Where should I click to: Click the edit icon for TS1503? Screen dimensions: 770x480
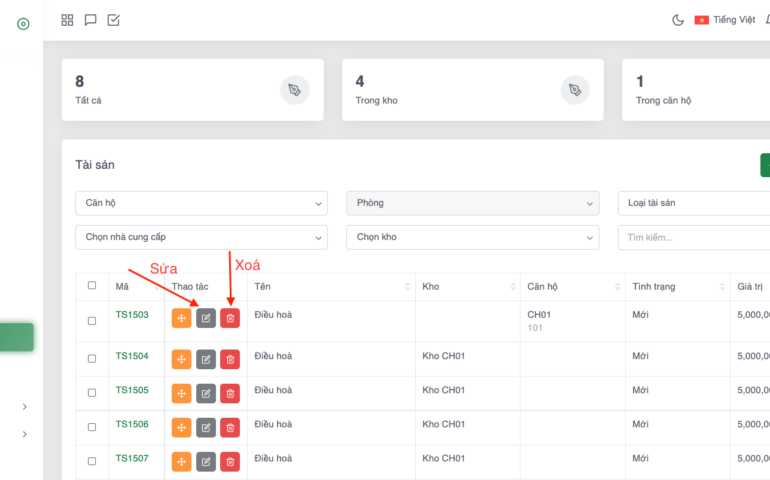coord(206,318)
